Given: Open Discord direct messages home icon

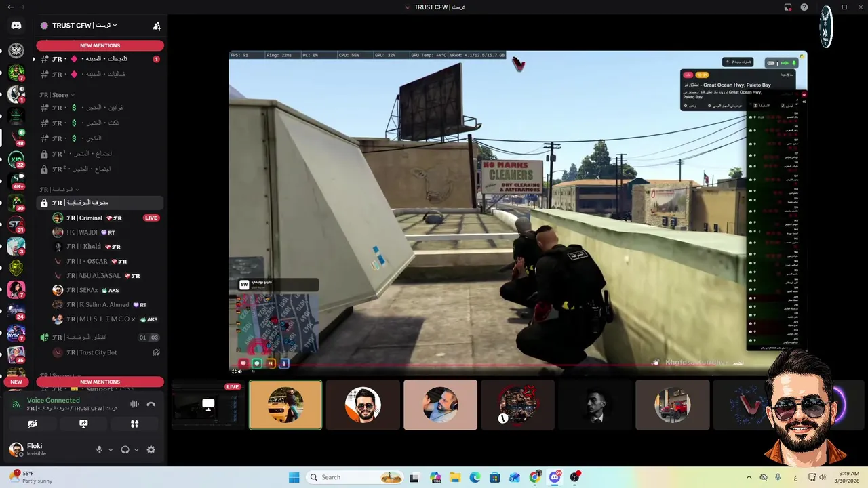Looking at the screenshot, I should pyautogui.click(x=16, y=26).
